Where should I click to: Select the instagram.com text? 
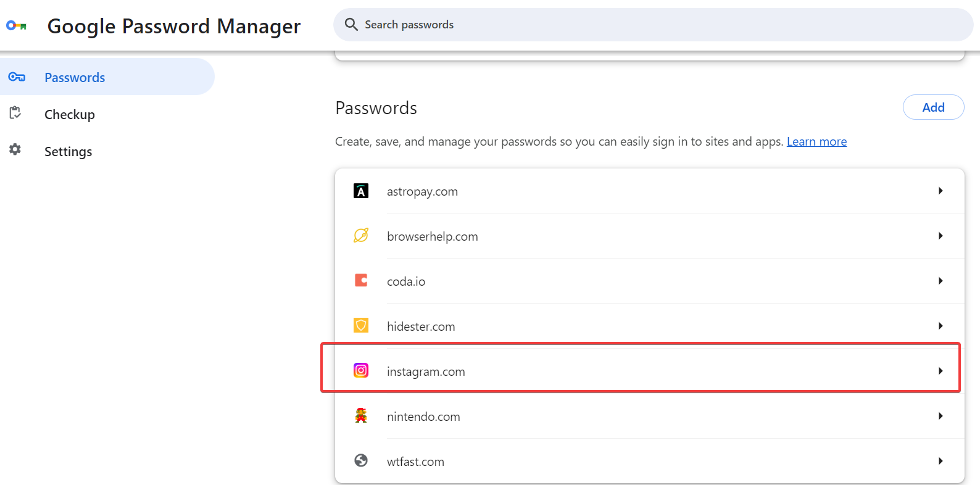pos(426,371)
